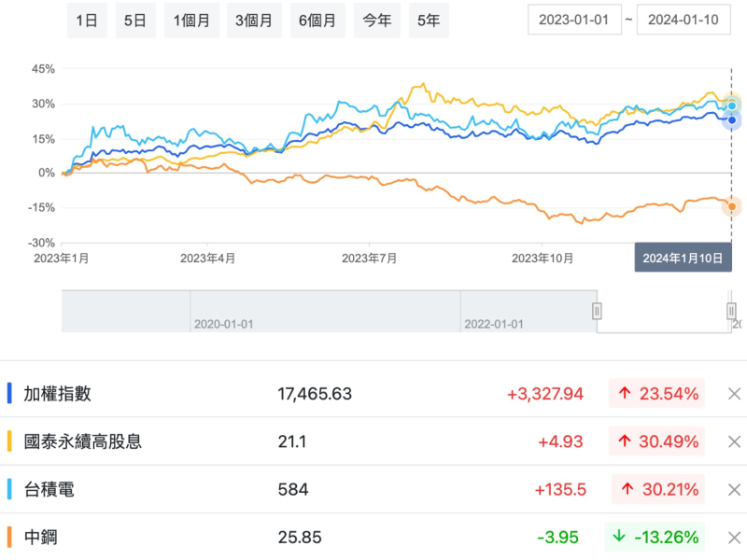Choose the 1個月 period
This screenshot has width=747, height=560.
click(x=190, y=21)
